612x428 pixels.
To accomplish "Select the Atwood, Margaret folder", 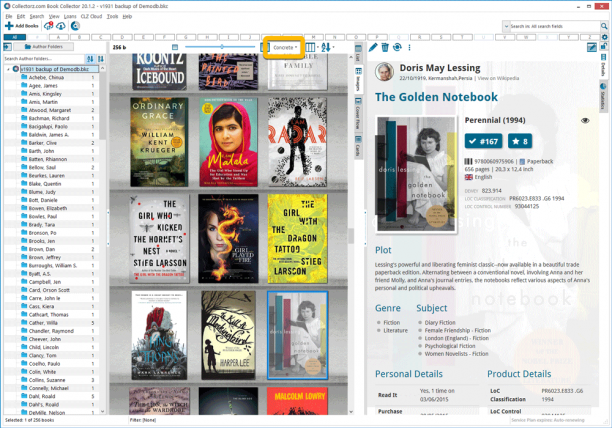I will [50, 110].
